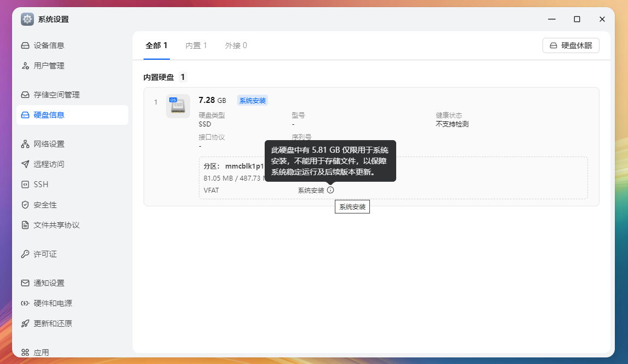Click the info icon beside 系统安装
Screen dimensions: 628x364
pyautogui.click(x=330, y=190)
